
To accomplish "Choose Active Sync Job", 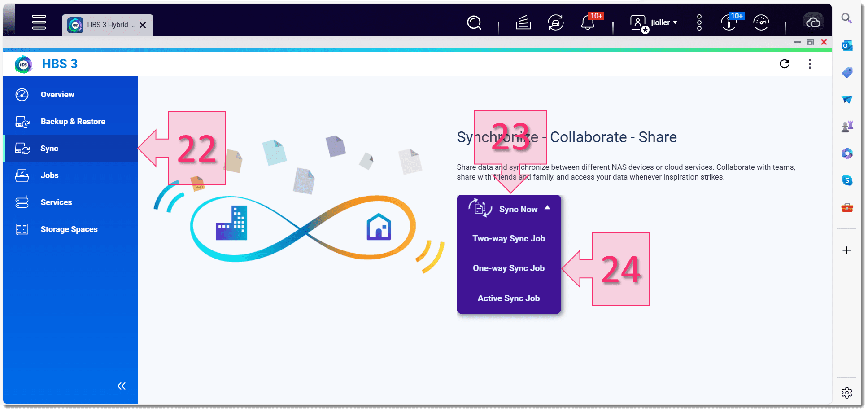I will (x=509, y=298).
